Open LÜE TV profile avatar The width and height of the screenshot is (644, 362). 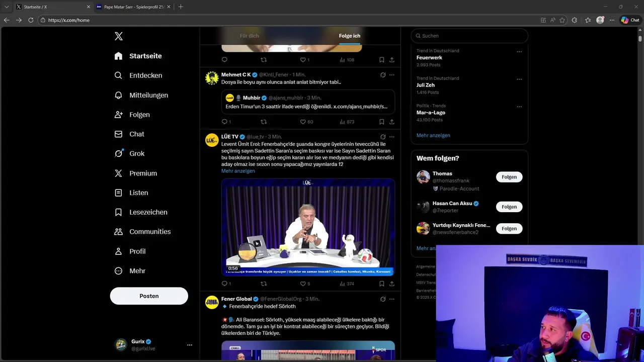212,140
